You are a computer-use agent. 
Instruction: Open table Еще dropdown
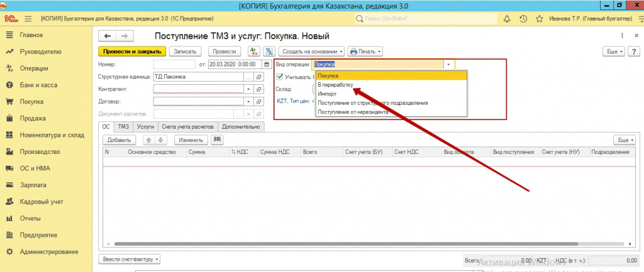(625, 139)
